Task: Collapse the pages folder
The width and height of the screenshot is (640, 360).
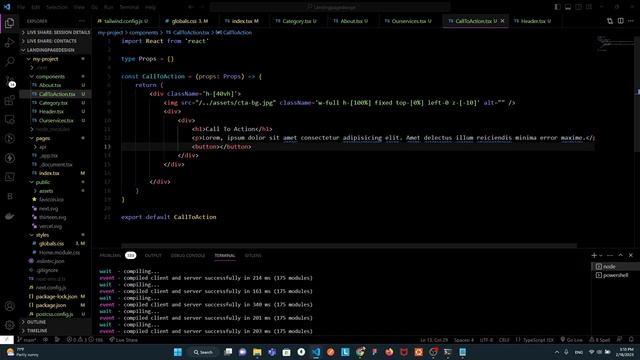Action: coord(56,138)
